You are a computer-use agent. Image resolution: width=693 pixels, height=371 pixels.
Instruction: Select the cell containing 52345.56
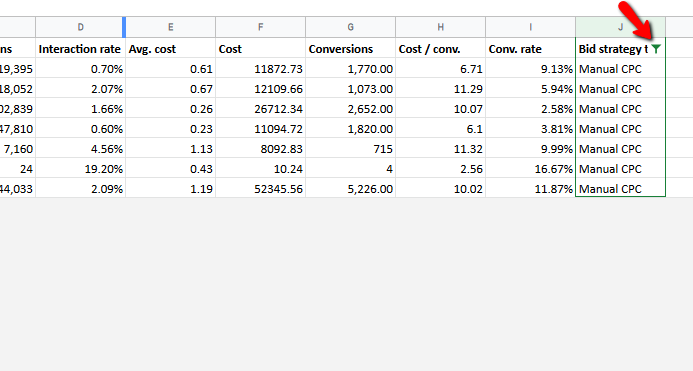[260, 189]
